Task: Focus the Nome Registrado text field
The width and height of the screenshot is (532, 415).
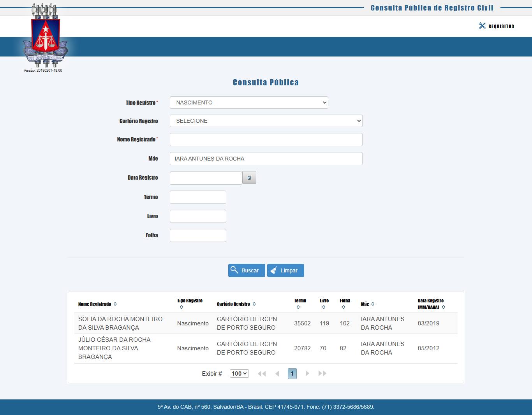Action: 266,140
